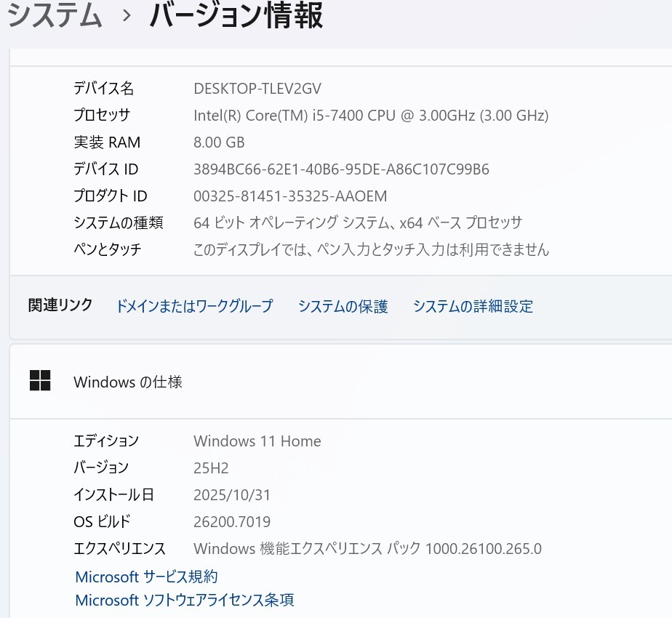Select the experience pack 1000.26100.265.0 text

pyautogui.click(x=367, y=549)
